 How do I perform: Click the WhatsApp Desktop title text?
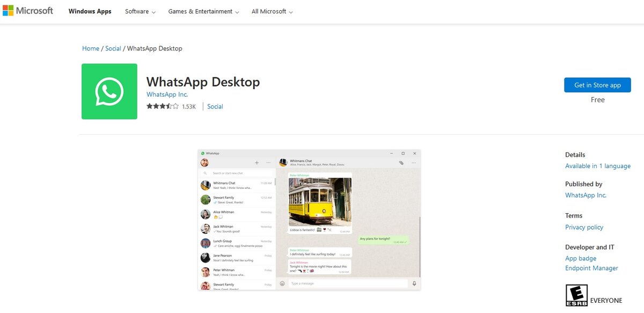coord(203,82)
